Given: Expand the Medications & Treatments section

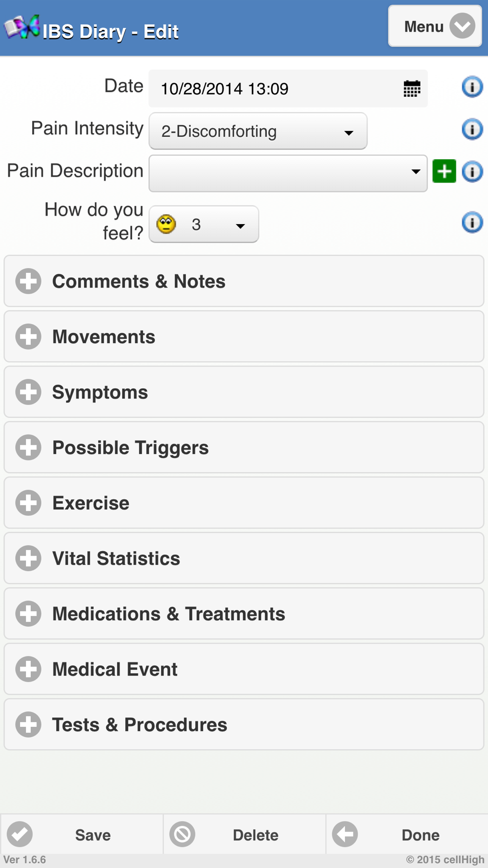Looking at the screenshot, I should click(244, 614).
